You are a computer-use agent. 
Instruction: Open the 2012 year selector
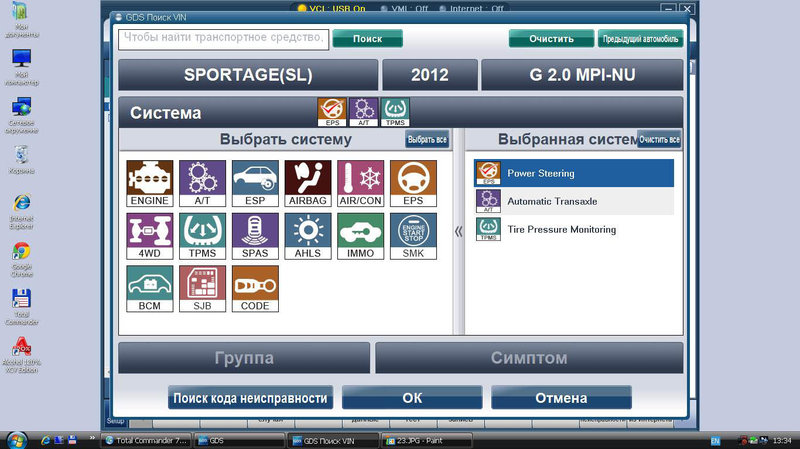[430, 75]
